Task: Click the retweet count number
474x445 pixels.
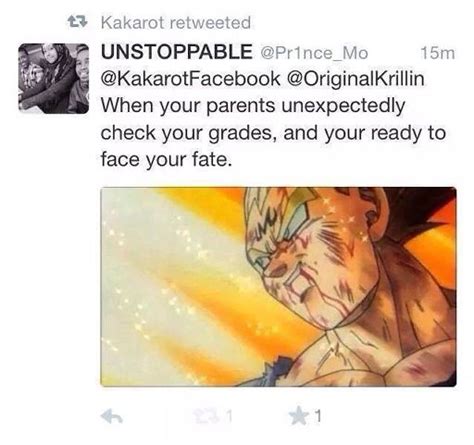Action: (x=229, y=416)
